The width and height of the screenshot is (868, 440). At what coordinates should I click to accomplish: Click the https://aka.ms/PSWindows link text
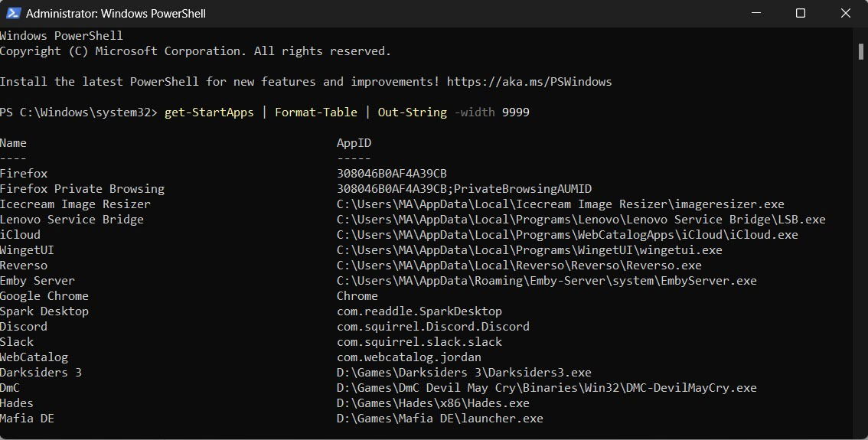pyautogui.click(x=529, y=82)
